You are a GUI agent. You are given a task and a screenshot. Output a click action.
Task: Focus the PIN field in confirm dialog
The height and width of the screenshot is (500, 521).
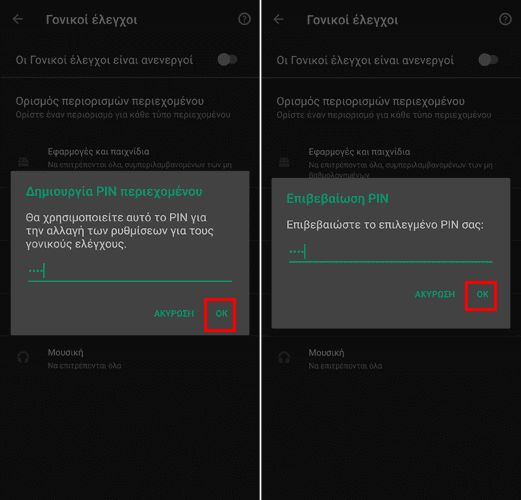[x=390, y=252]
